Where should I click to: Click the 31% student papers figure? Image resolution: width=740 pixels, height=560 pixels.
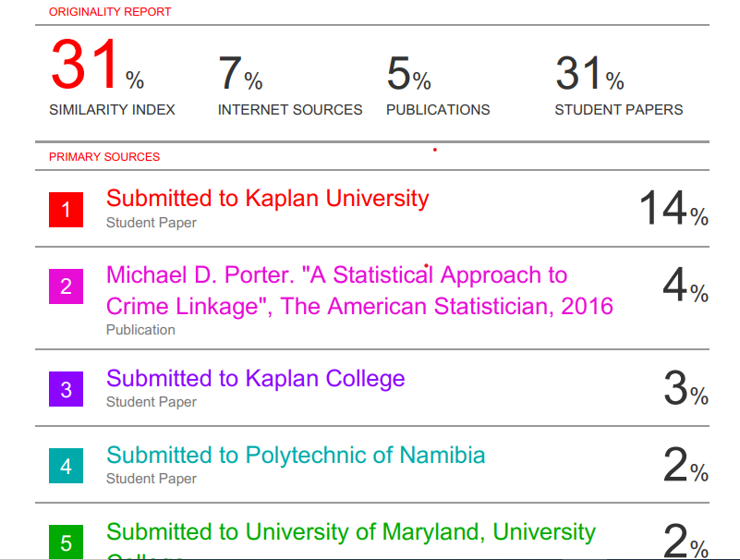[x=590, y=73]
